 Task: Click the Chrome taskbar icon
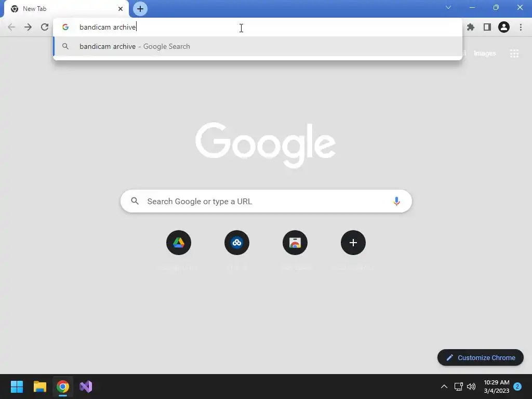(63, 387)
